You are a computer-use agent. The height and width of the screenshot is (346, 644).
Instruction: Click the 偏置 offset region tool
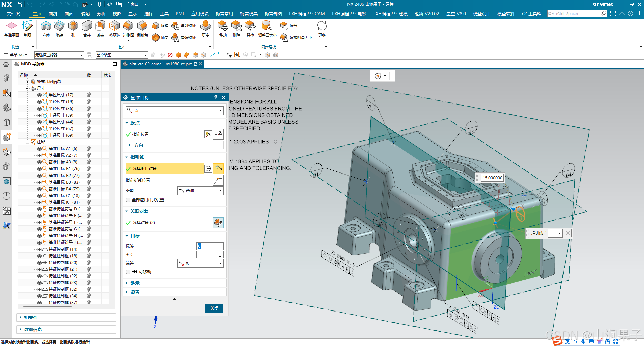[x=289, y=26]
